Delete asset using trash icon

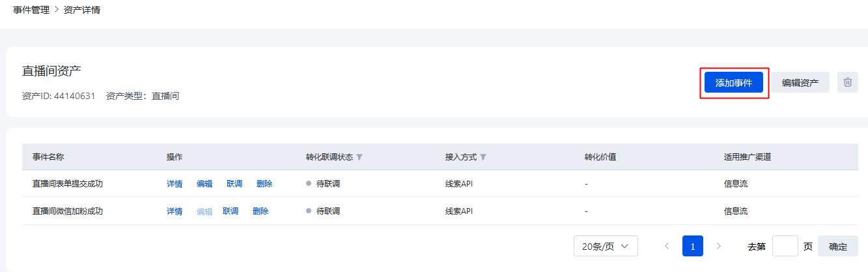[x=847, y=82]
